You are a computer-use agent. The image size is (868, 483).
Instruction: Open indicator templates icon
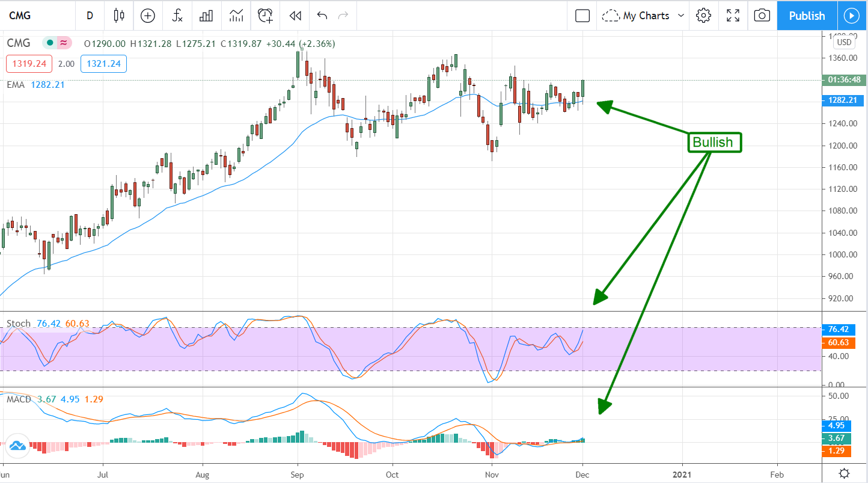[236, 16]
